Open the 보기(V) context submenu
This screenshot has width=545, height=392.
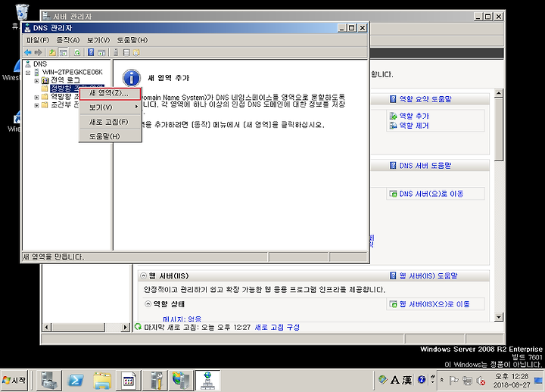click(x=111, y=107)
